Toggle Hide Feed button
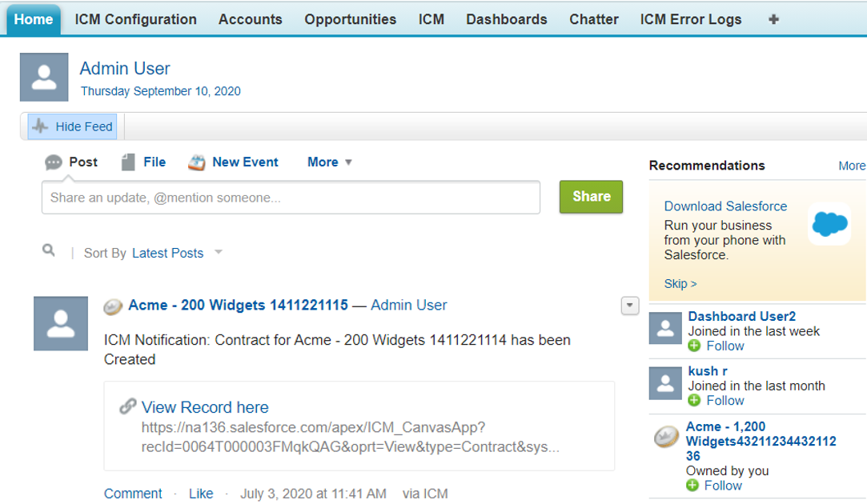This screenshot has width=867, height=504. (72, 126)
